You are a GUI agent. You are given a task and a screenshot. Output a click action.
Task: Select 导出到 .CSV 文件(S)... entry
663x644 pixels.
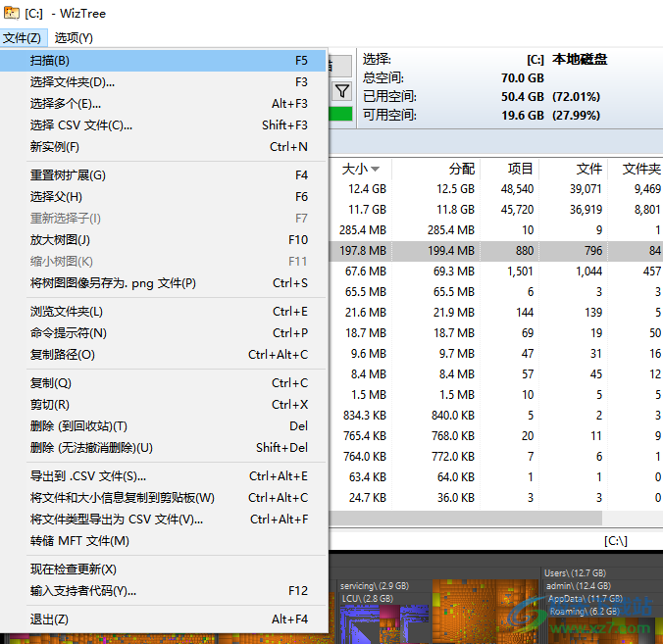pos(163,476)
